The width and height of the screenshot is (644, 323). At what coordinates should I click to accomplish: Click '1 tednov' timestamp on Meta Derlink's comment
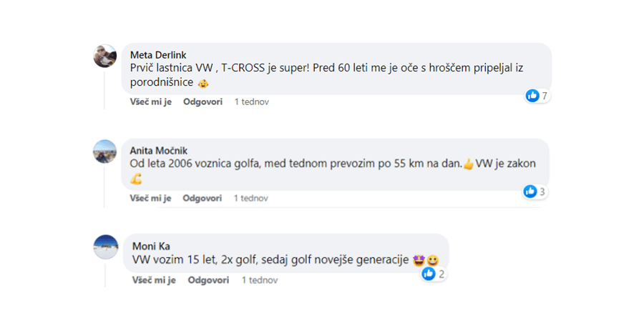click(x=251, y=101)
